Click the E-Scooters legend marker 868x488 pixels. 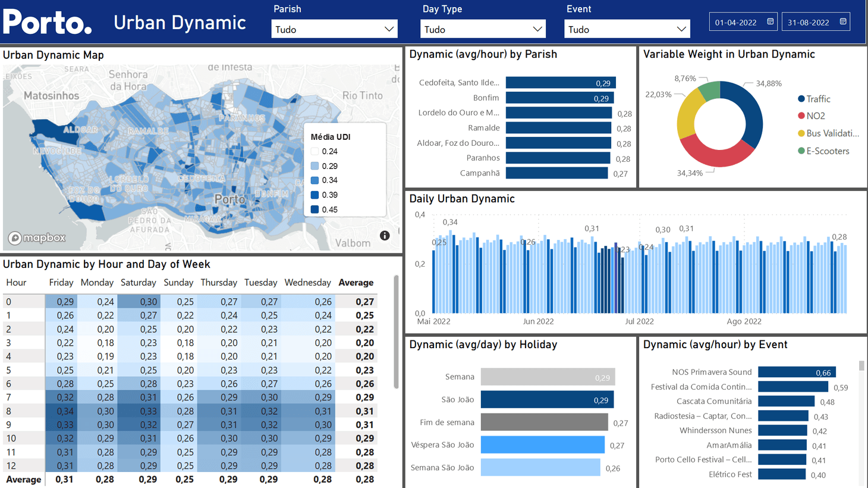801,151
